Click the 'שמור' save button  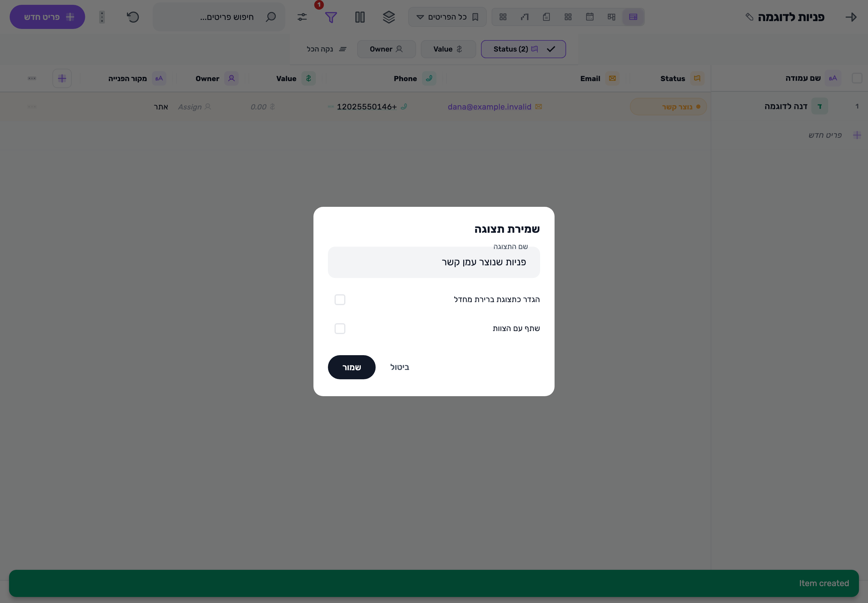(352, 367)
